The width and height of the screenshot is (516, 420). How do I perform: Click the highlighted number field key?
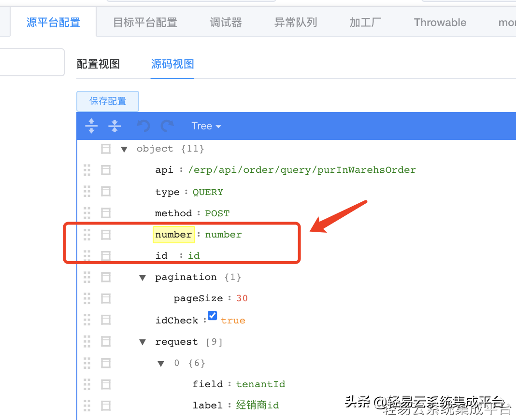pyautogui.click(x=173, y=235)
